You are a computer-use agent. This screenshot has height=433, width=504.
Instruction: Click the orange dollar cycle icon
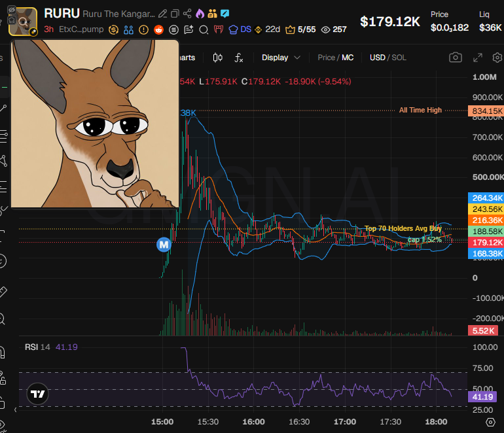113,30
